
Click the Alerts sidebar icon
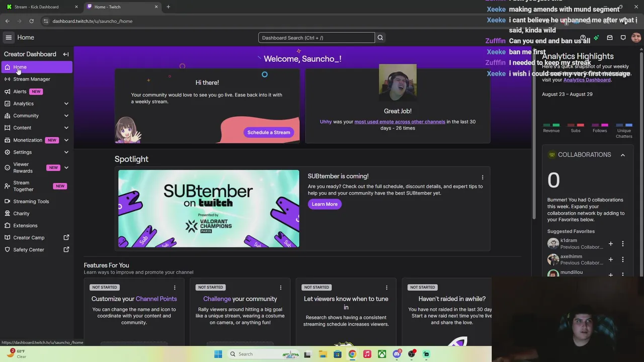pos(7,92)
